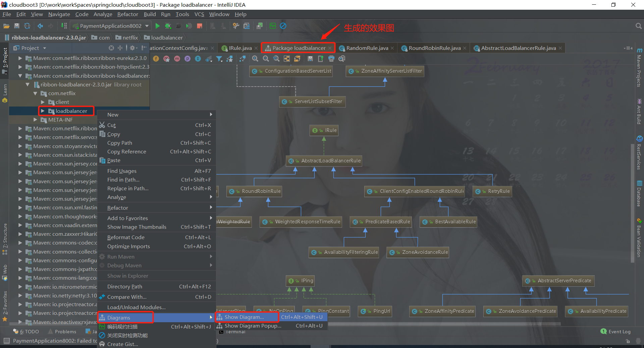Switch to the RandomRule.java tab
Viewport: 644px width, 348px height.
(366, 48)
